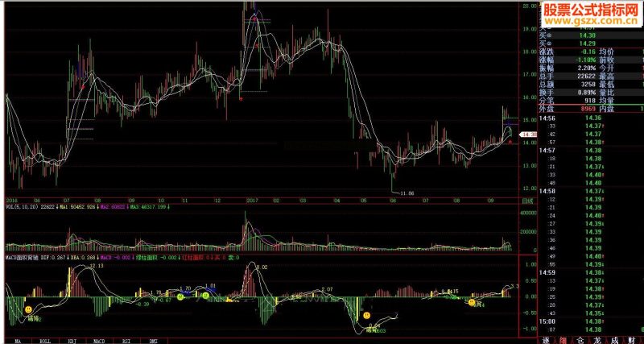Switch to the BOLL indicator tab
The height and width of the screenshot is (344, 644).
pyautogui.click(x=46, y=341)
